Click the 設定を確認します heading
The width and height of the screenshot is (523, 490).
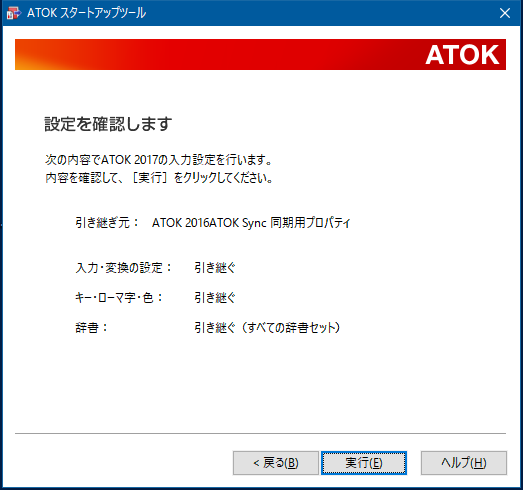click(108, 124)
